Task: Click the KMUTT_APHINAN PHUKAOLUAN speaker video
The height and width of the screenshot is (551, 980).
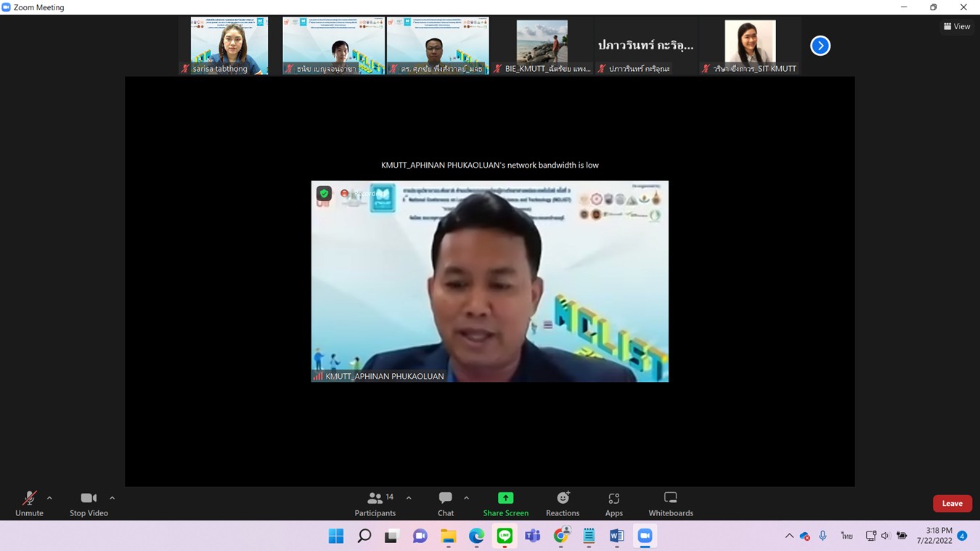Action: pos(489,281)
